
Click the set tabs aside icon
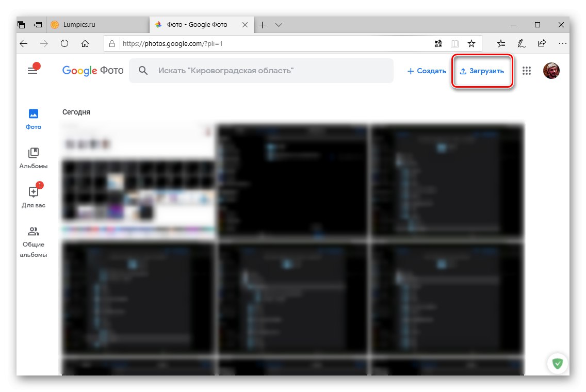(38, 25)
